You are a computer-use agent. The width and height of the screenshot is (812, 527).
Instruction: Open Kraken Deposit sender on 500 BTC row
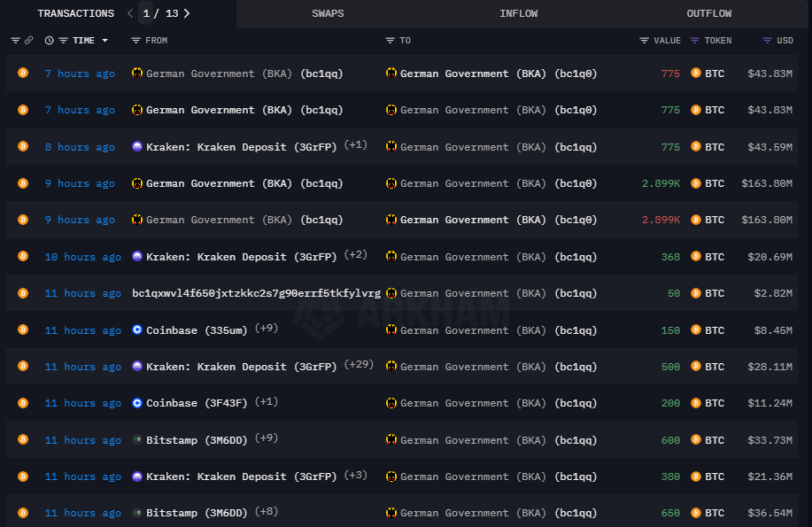click(242, 367)
